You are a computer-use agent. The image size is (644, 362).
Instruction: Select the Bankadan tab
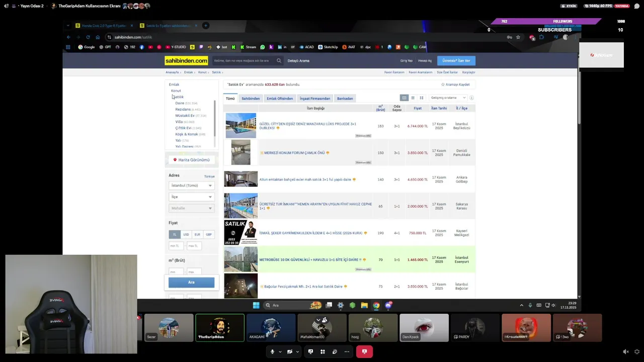coord(345,99)
